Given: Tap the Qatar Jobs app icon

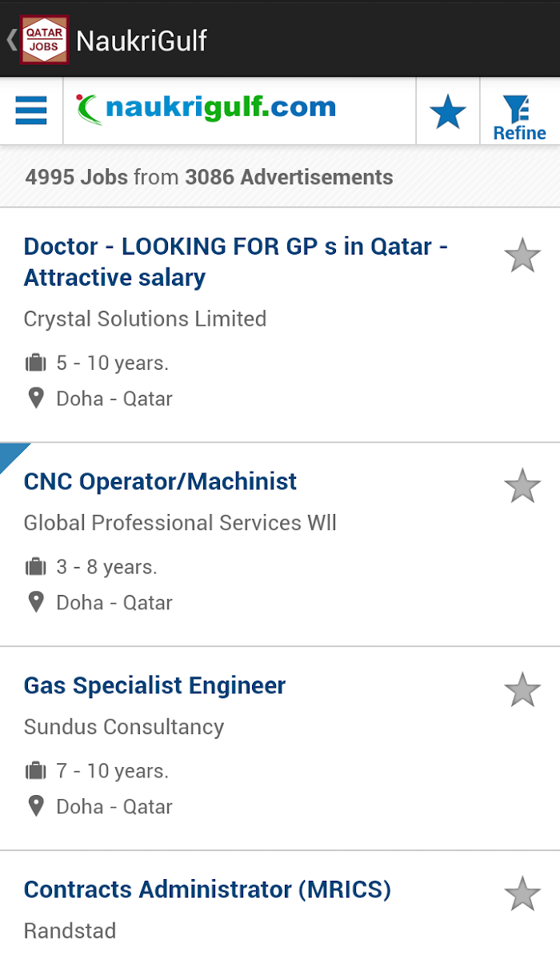Looking at the screenshot, I should [44, 39].
